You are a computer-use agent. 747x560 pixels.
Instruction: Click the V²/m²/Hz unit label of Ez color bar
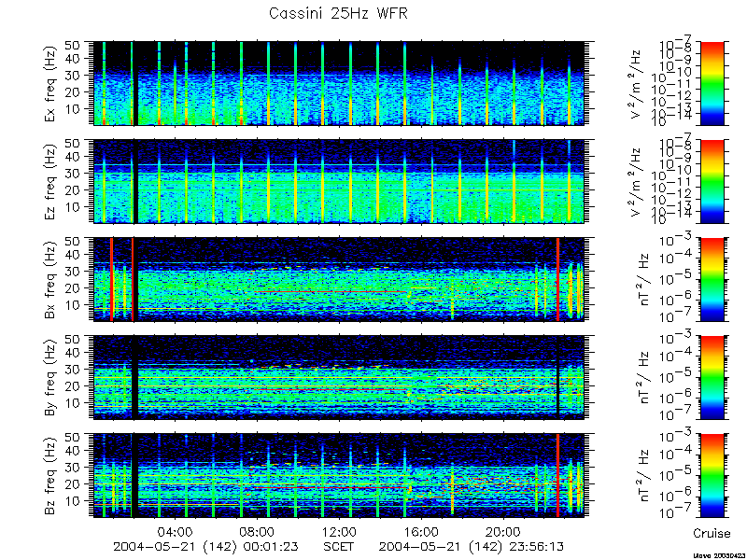point(638,182)
